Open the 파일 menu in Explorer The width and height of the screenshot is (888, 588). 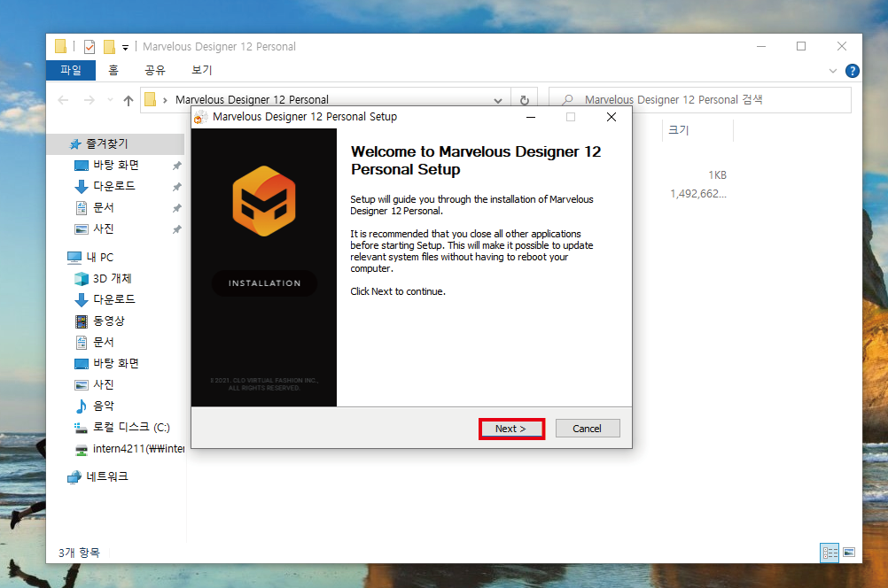pyautogui.click(x=71, y=70)
